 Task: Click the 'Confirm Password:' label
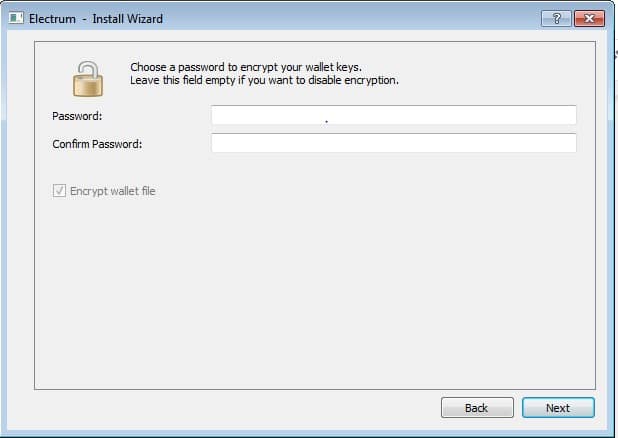[97, 144]
